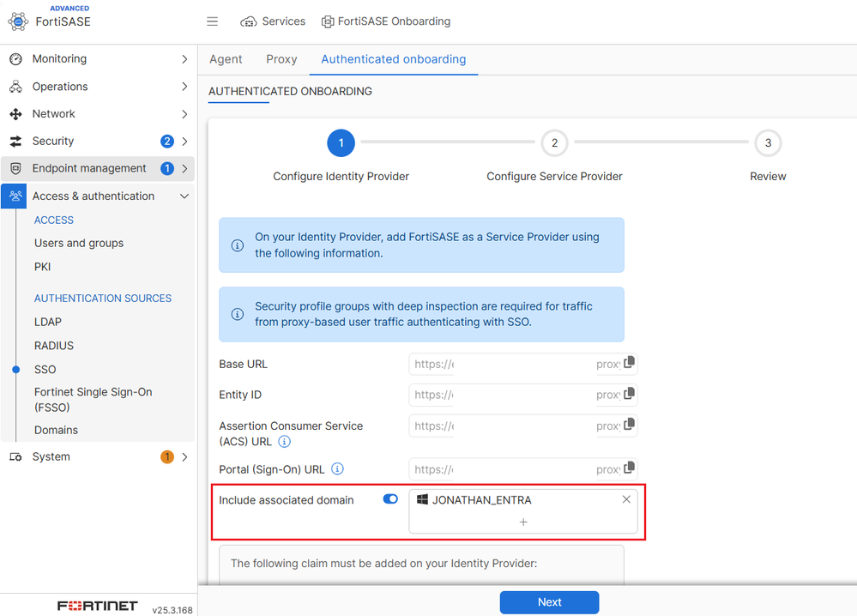Click info icon beside Portal (Sign-On) URL
The image size is (857, 616).
338,469
